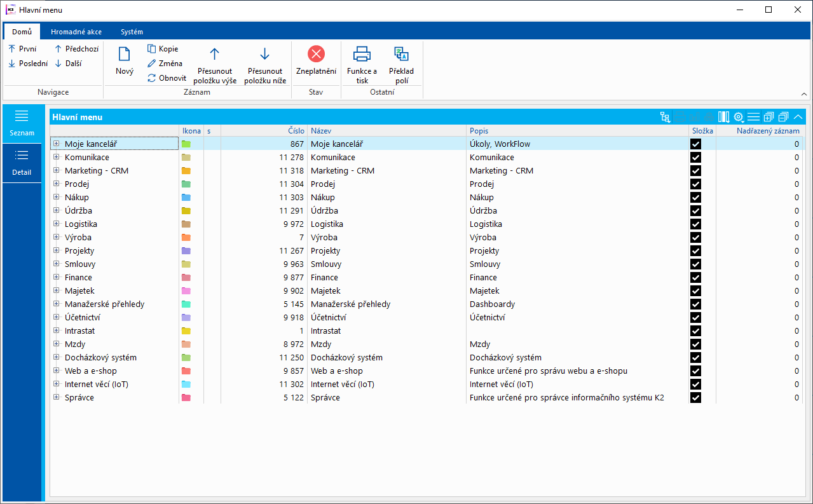Expand the Prodej tree node
Viewport: 813px width, 504px height.
coord(57,184)
